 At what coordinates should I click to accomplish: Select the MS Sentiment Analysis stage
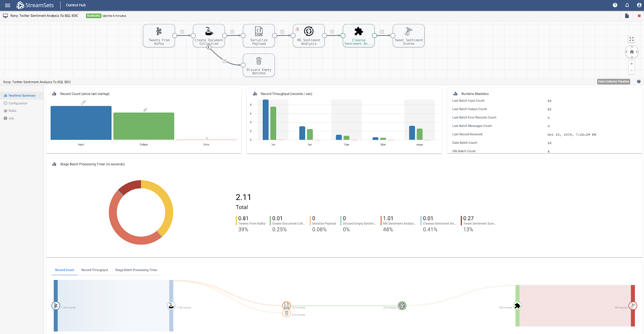pos(309,36)
